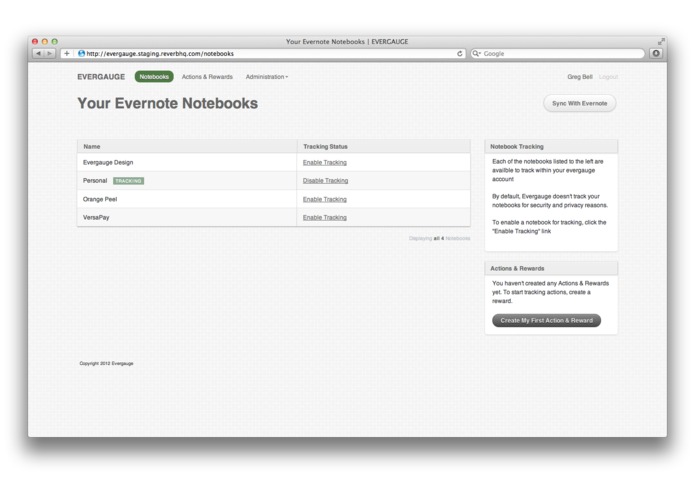Viewport: 695px width, 494px height.
Task: Select the VersaPay notebook name
Action: [x=96, y=218]
